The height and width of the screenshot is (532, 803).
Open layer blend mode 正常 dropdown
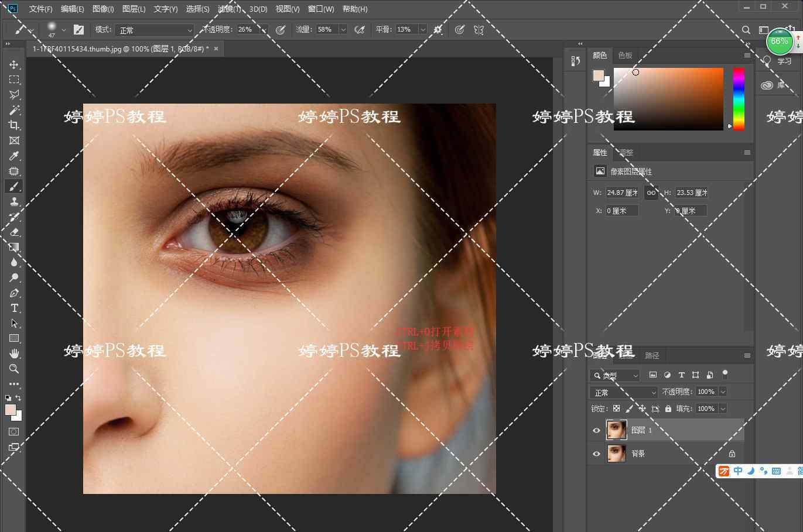coord(624,392)
